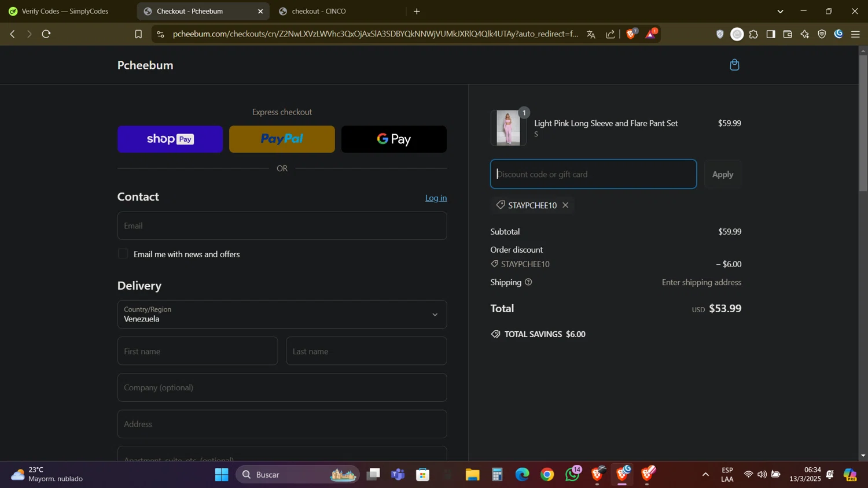
Task: Share this page icon
Action: pos(610,34)
